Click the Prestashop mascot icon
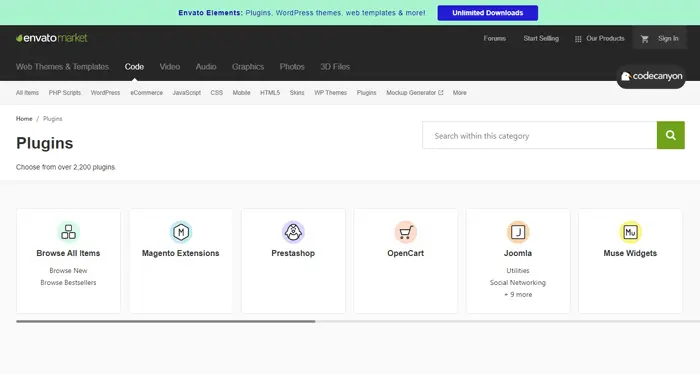 (293, 232)
